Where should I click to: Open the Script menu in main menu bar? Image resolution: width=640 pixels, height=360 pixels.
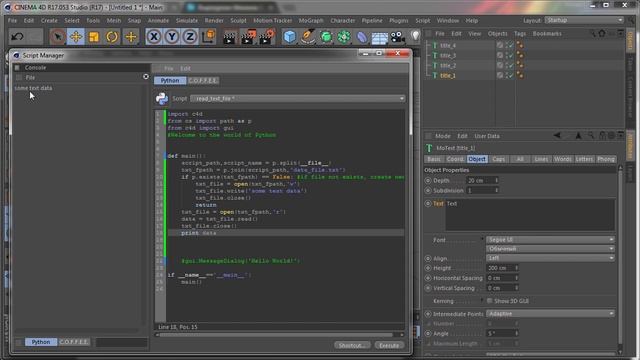pos(422,20)
